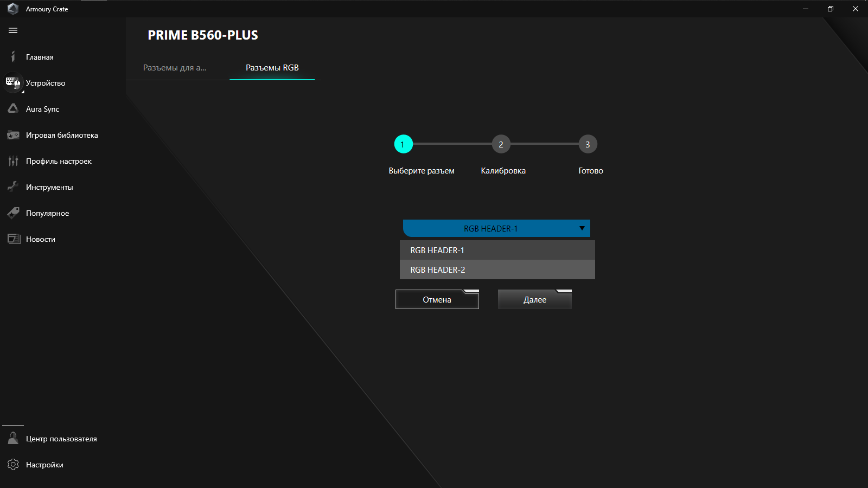The height and width of the screenshot is (488, 868).
Task: Close the Armoury Crate window
Action: pos(856,9)
